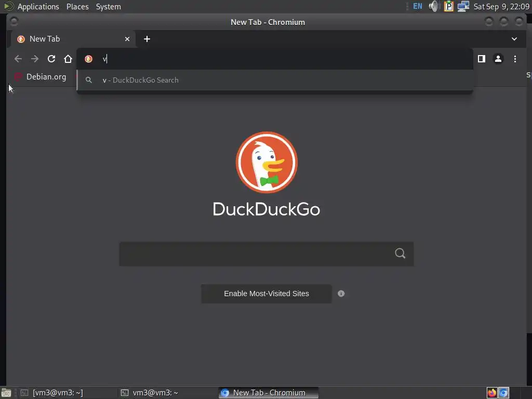Click the search magnifier in page search box
532x399 pixels.
pos(400,253)
